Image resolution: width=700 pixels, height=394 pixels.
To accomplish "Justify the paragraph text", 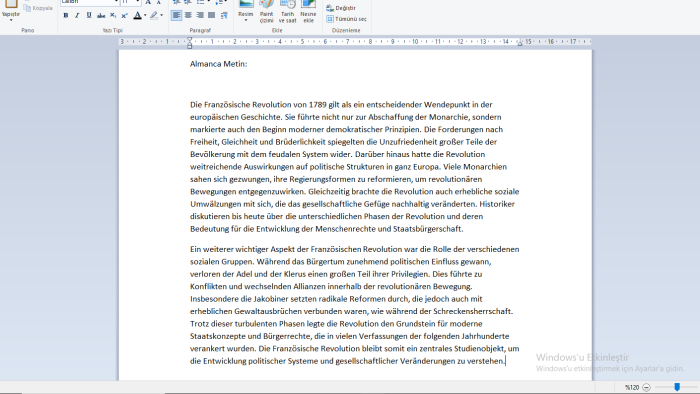I will [x=212, y=15].
